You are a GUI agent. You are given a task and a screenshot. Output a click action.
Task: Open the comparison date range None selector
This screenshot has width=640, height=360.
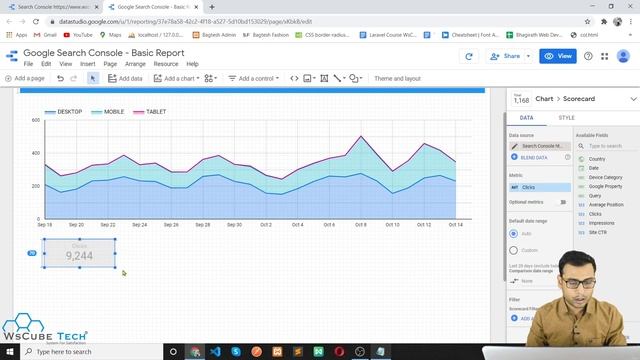[x=522, y=281]
